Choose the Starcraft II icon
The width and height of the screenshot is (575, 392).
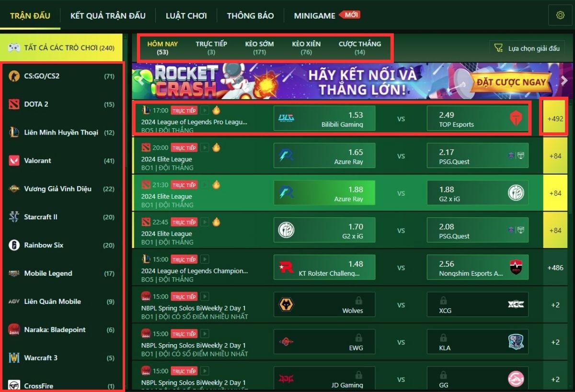pos(14,217)
